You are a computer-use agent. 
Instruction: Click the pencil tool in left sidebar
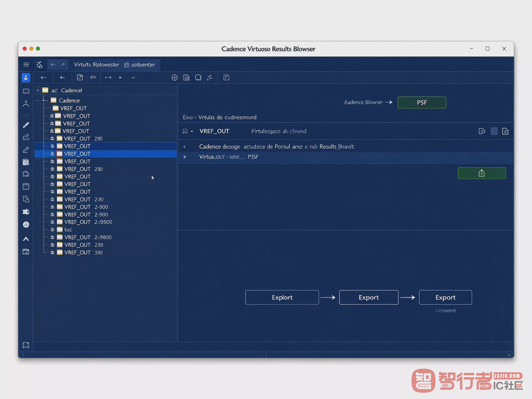point(26,125)
